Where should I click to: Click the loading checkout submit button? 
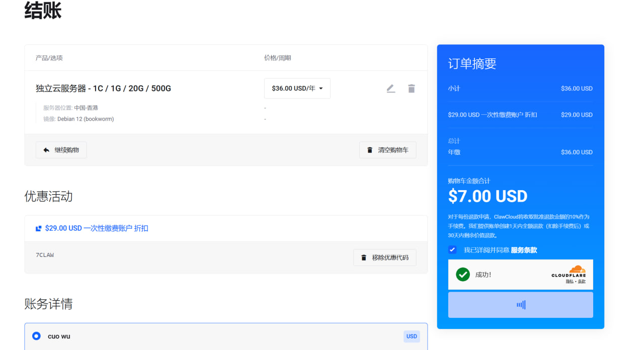[x=521, y=305]
